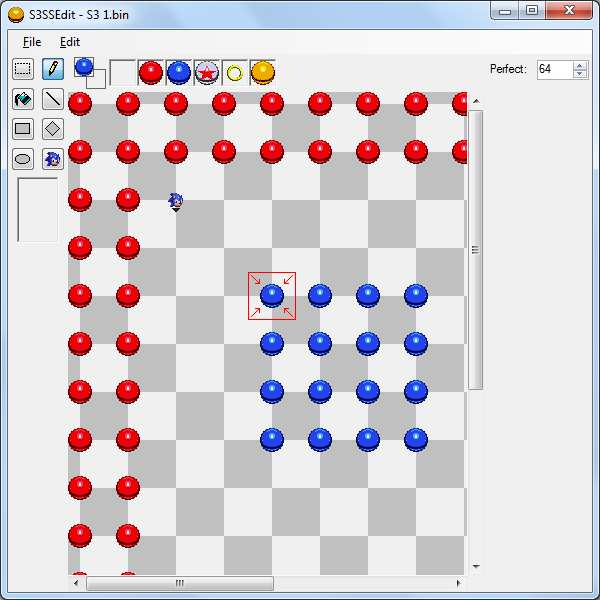Select the ring palette item

(x=235, y=73)
